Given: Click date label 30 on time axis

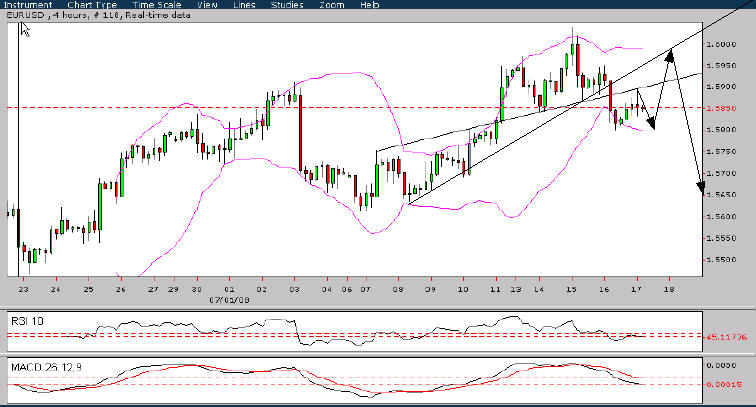Looking at the screenshot, I should pyautogui.click(x=197, y=290).
